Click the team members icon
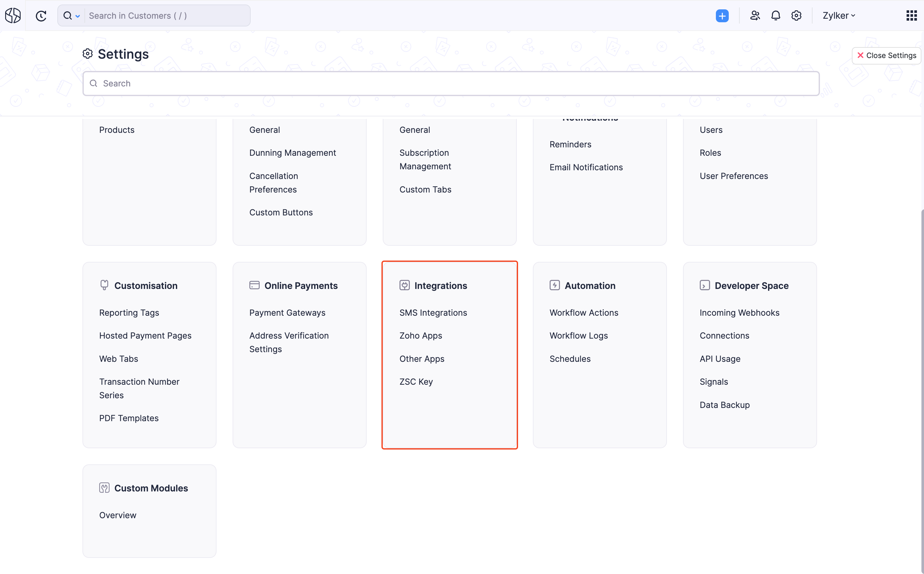Viewport: 924px width, 574px height. click(754, 15)
